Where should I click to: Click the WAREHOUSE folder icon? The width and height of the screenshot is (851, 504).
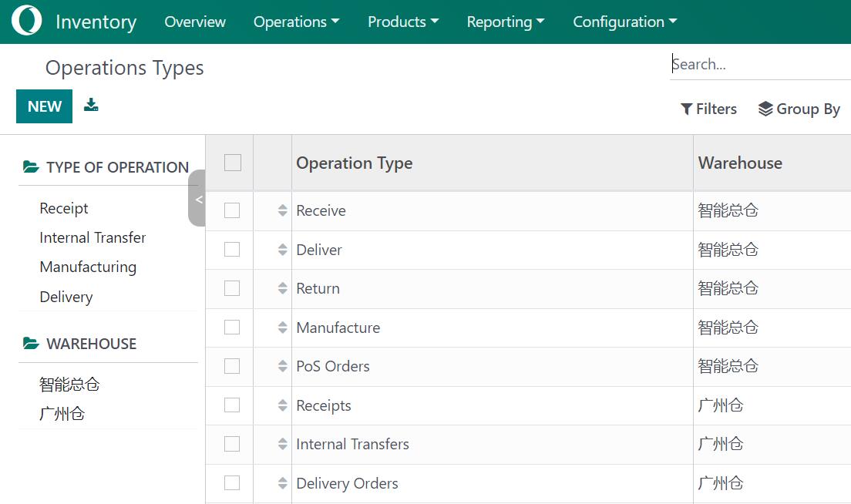point(31,343)
